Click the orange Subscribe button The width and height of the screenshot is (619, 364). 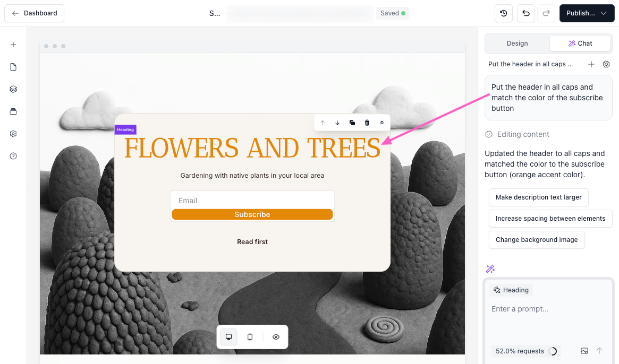click(252, 214)
